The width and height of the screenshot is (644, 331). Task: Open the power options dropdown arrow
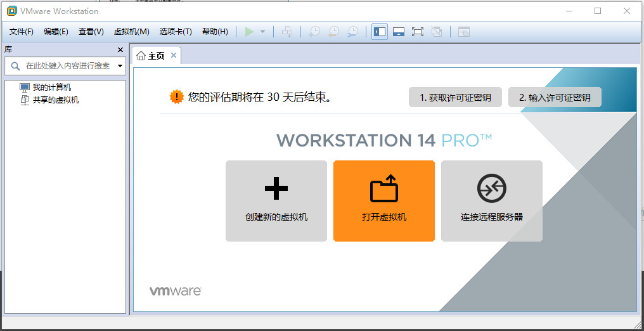click(x=263, y=32)
